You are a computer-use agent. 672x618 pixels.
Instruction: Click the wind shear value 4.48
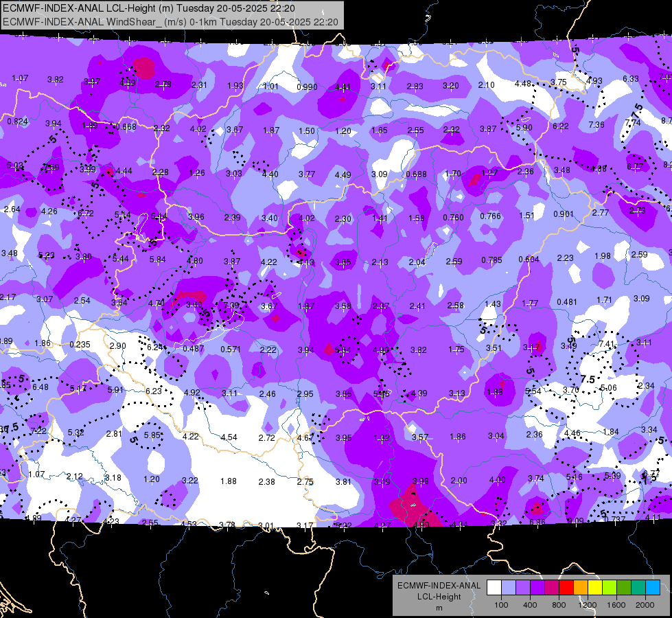[x=523, y=84]
